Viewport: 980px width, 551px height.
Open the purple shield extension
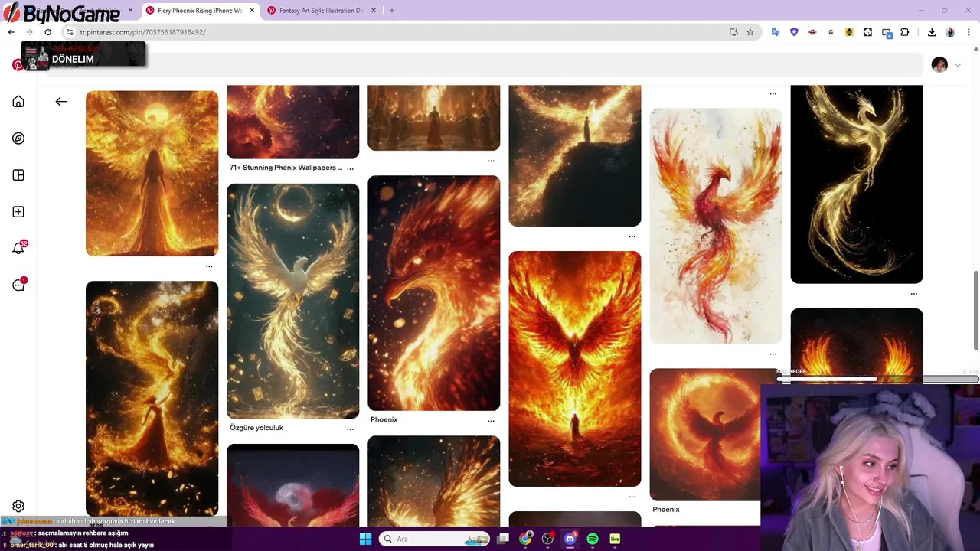point(794,32)
